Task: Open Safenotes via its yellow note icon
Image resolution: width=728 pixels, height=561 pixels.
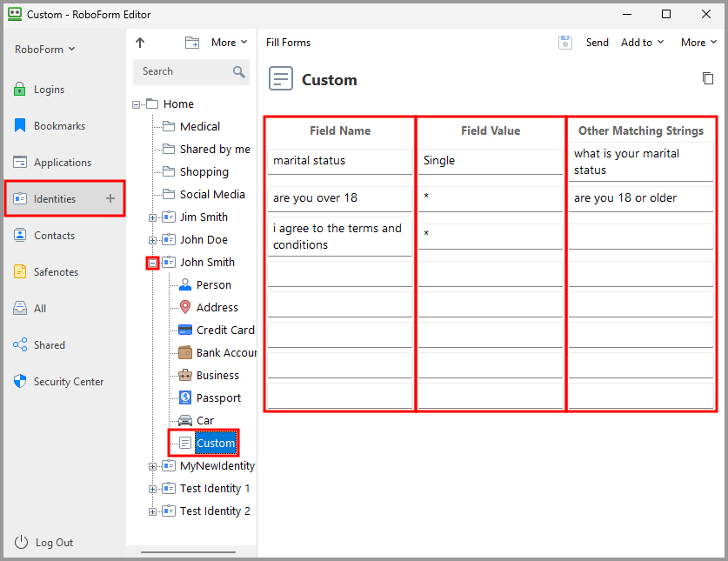Action: click(x=19, y=271)
